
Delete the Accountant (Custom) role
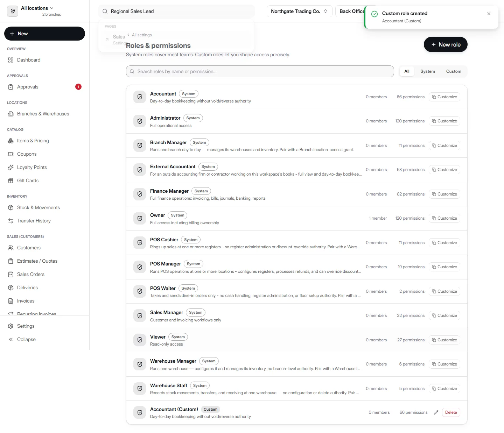(451, 413)
